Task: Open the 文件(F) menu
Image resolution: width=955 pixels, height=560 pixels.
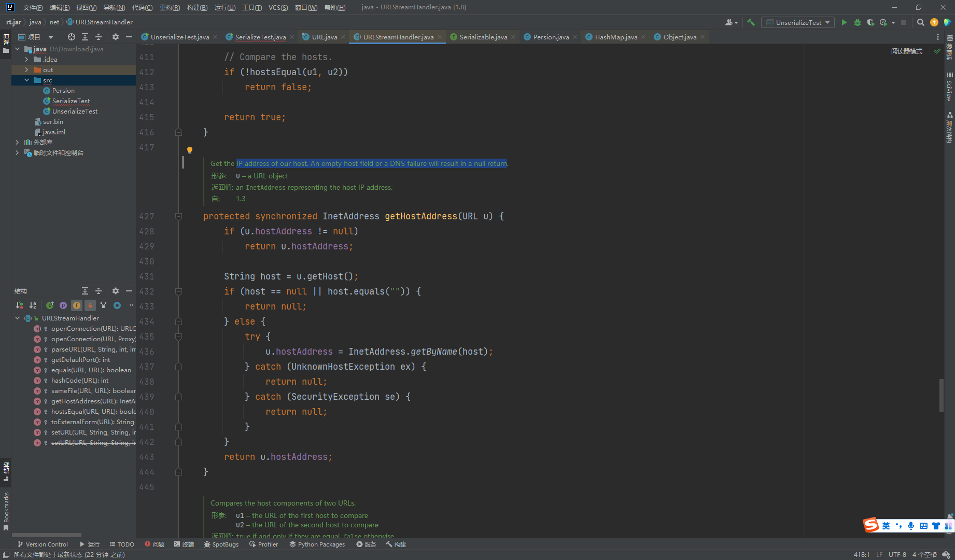Action: click(x=33, y=7)
